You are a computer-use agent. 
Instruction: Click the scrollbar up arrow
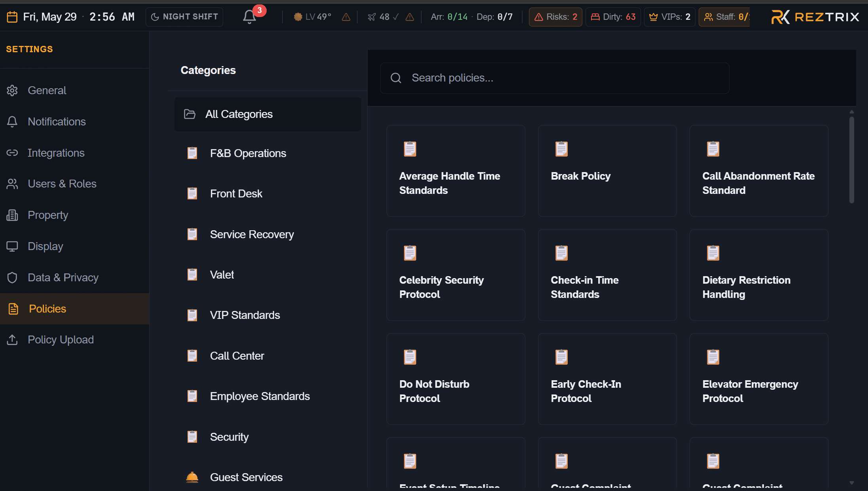tap(851, 112)
